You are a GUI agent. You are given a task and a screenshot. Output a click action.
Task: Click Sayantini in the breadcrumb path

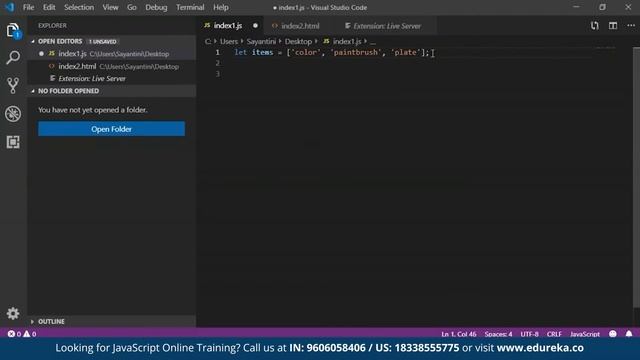tap(261, 41)
